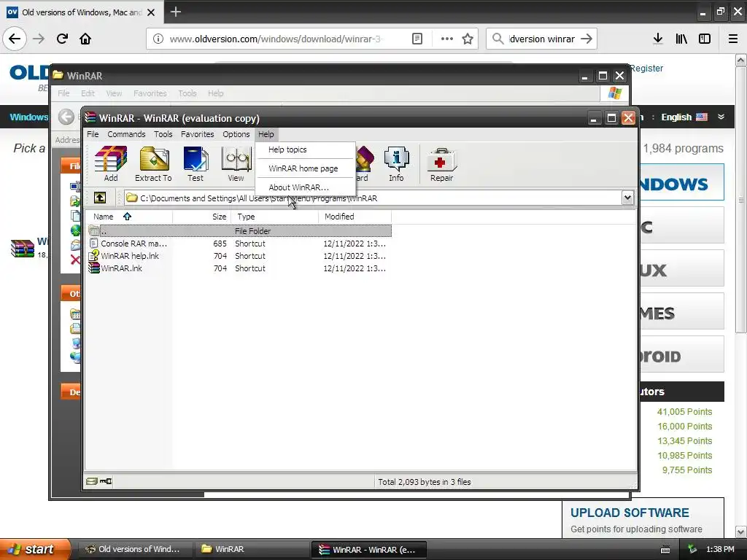Click the Firefox home icon

[85, 39]
